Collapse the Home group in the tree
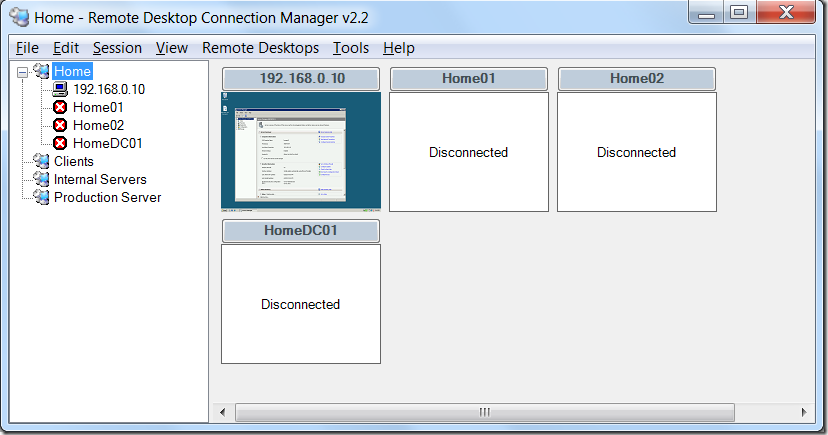This screenshot has height=435, width=828. [x=22, y=72]
